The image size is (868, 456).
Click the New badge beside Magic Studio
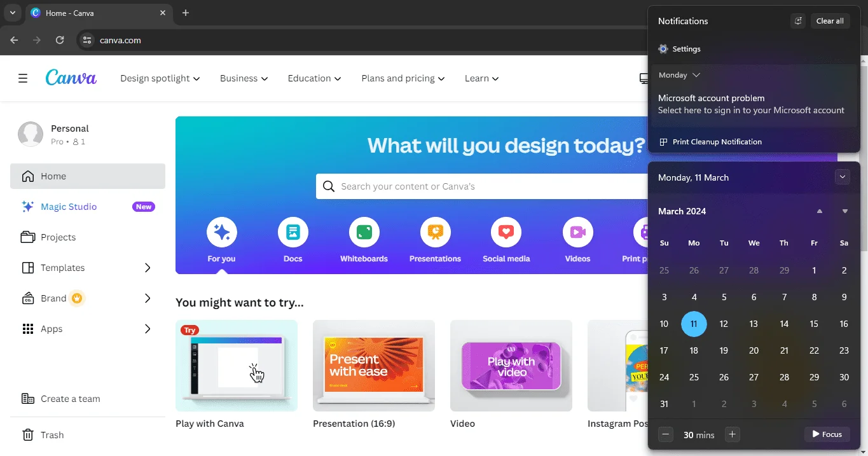(144, 207)
